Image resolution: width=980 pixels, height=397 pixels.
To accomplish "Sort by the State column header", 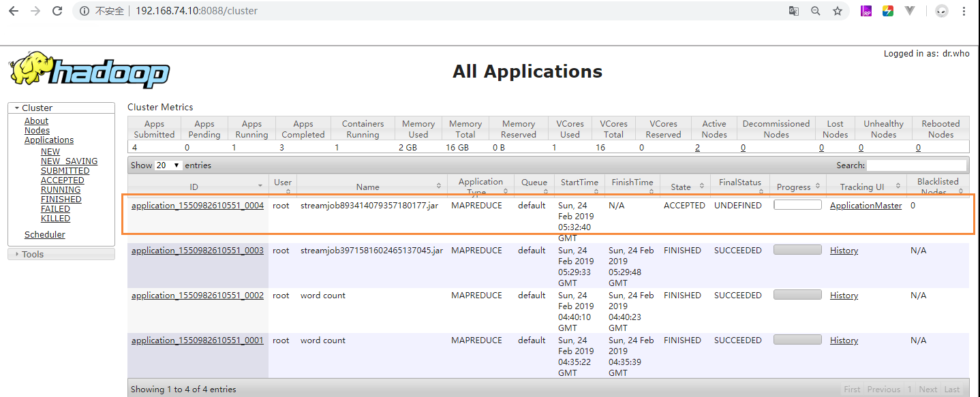I will (x=685, y=186).
